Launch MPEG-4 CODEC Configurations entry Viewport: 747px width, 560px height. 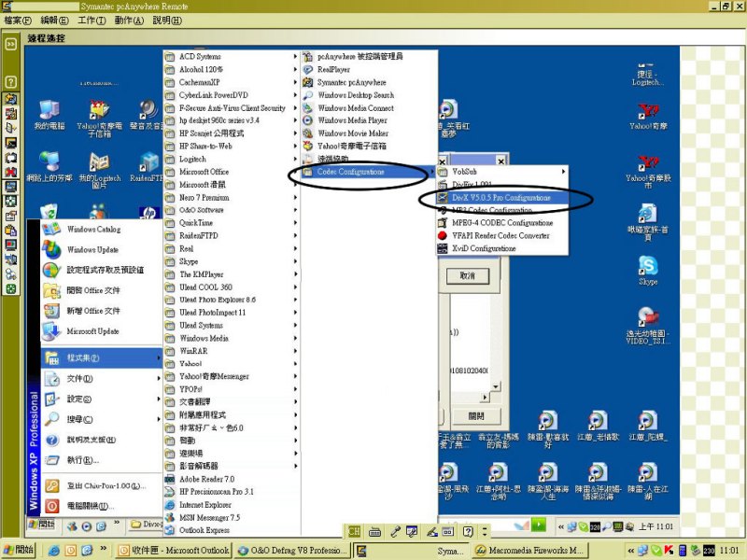(x=502, y=223)
